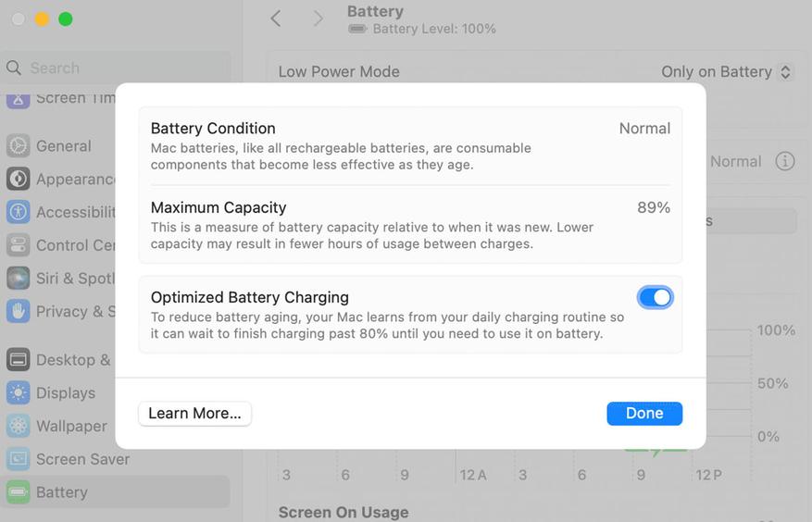The image size is (812, 522).
Task: Open the Screen Saver sidebar icon
Action: click(x=19, y=459)
